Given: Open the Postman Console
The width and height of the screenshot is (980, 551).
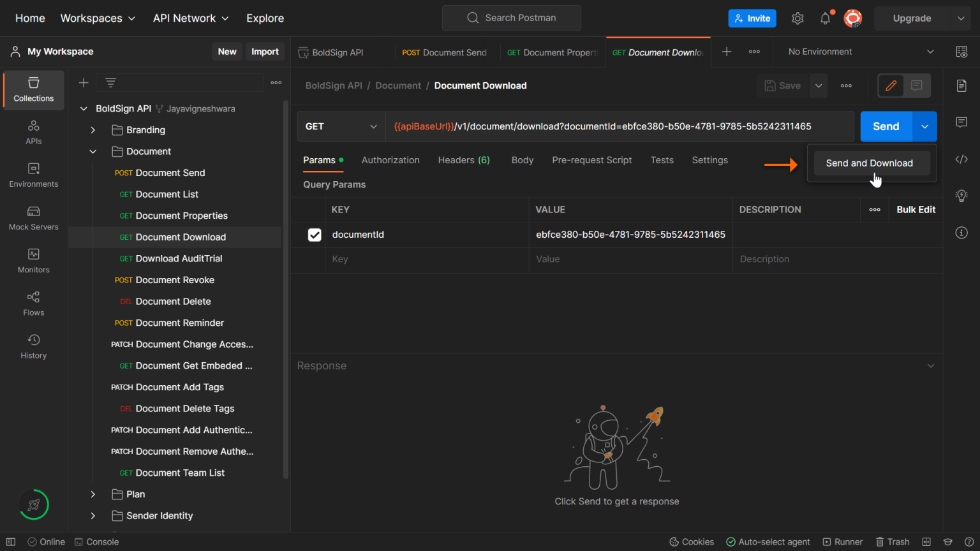Looking at the screenshot, I should 96,541.
